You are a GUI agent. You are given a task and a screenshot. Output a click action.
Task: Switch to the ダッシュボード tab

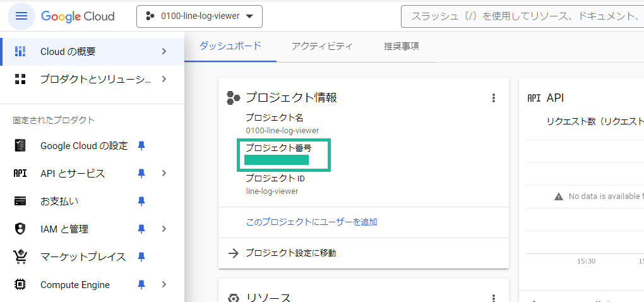click(x=230, y=46)
